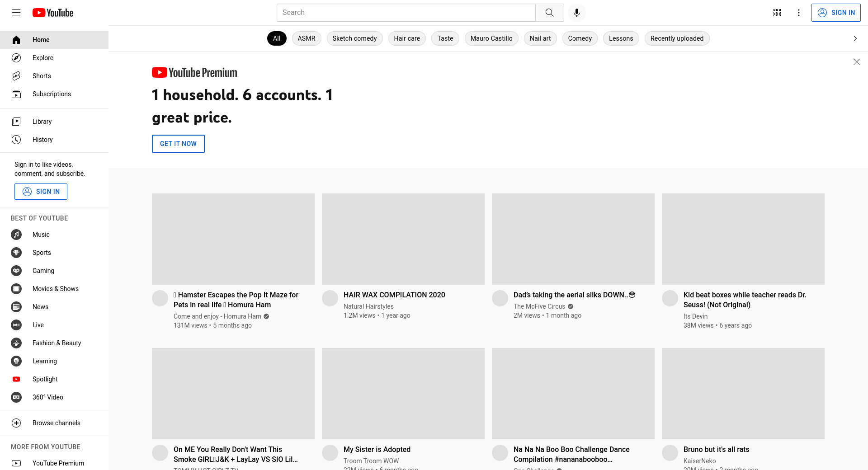Click the History clock icon
This screenshot has height=470, width=868.
tap(16, 140)
